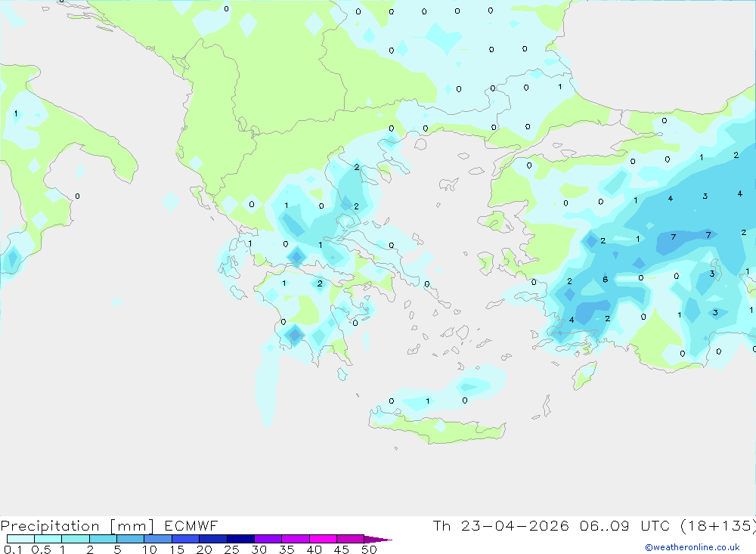Select the 2–5 mm legend color swatch
Image resolution: width=756 pixels, height=554 pixels.
click(103, 539)
